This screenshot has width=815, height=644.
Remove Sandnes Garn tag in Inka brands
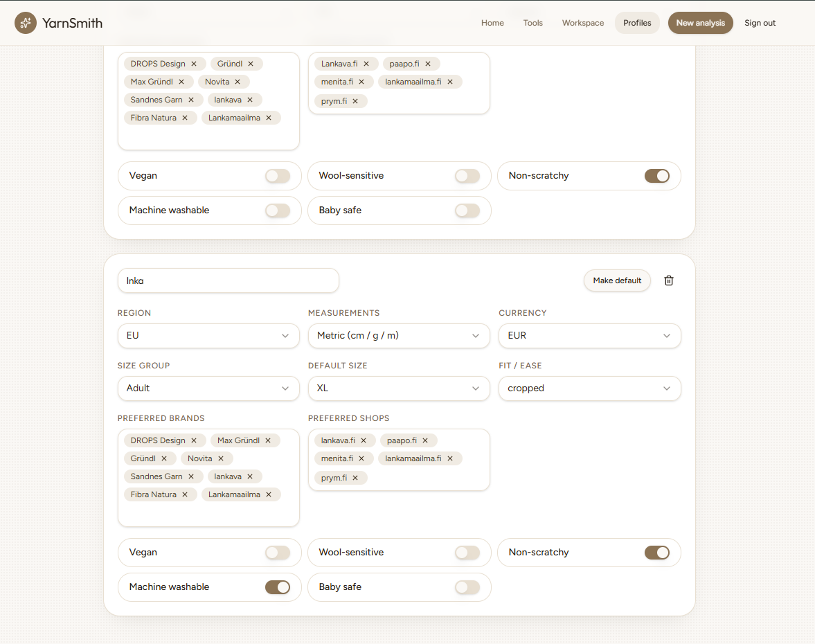[x=191, y=476]
